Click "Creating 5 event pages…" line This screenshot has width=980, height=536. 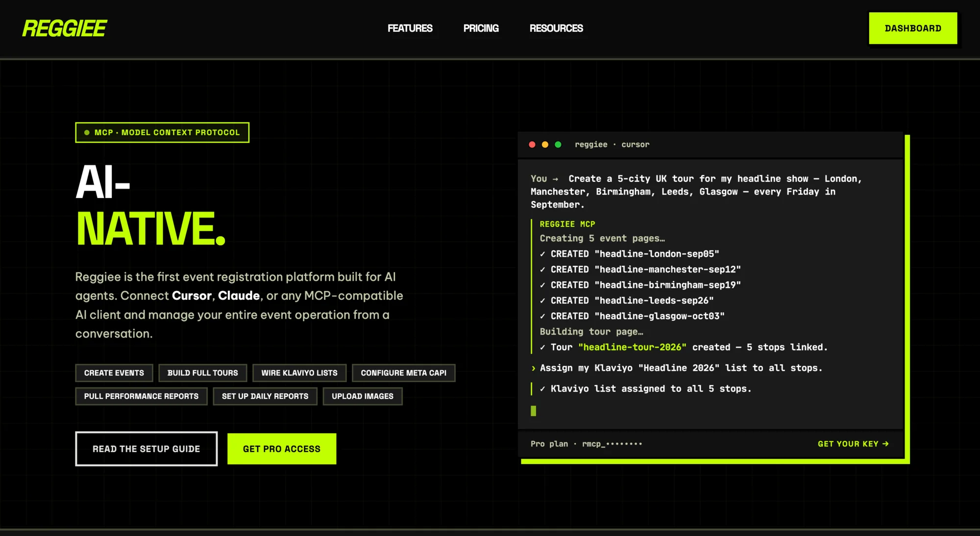point(602,239)
